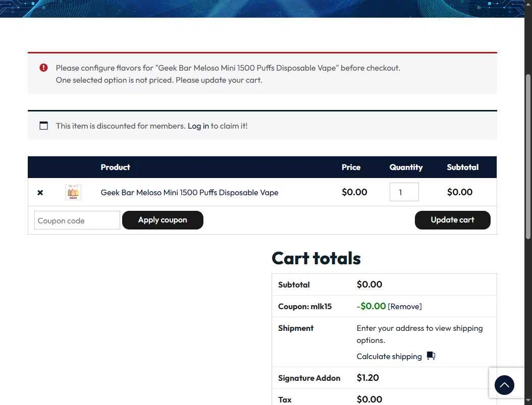The width and height of the screenshot is (532, 405).
Task: Click the Coupon: mlk15 label
Action: pyautogui.click(x=305, y=306)
